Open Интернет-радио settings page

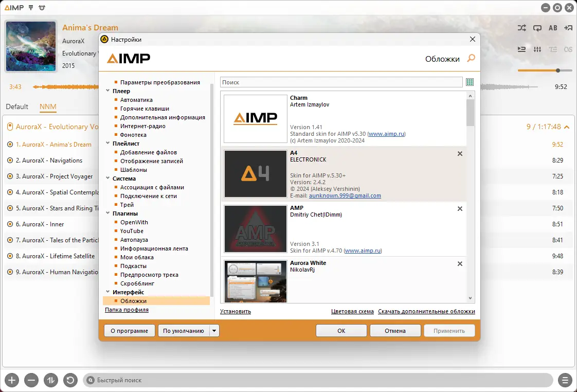click(142, 126)
